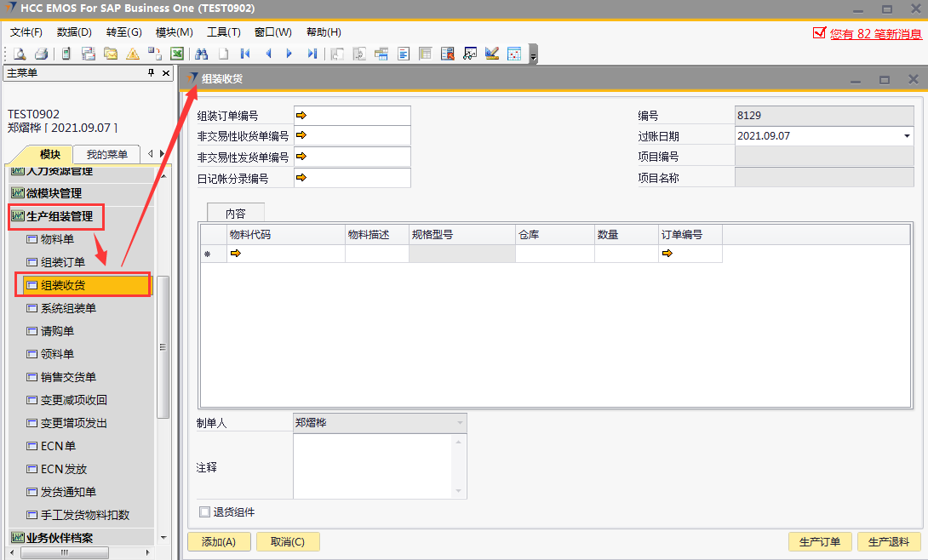Screen dimensions: 928x560
Task: Click the 添加(A) button
Action: click(x=219, y=542)
